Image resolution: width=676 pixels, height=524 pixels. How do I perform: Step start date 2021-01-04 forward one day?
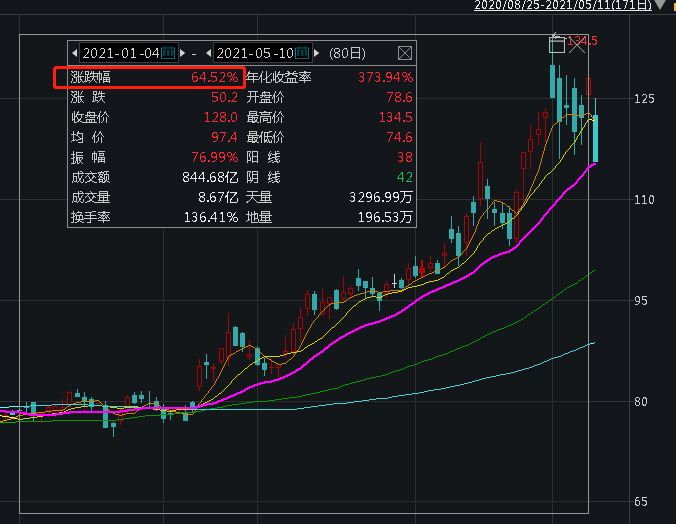point(182,52)
